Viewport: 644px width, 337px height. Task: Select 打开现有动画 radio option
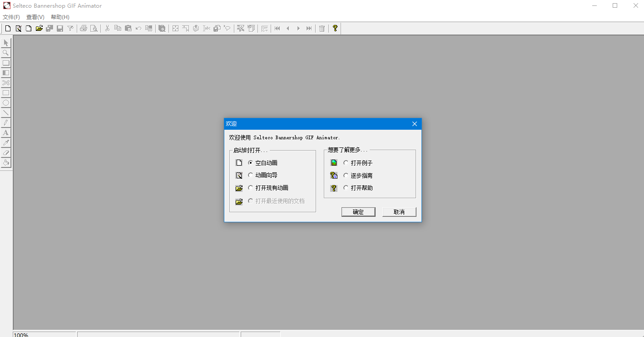click(268, 188)
